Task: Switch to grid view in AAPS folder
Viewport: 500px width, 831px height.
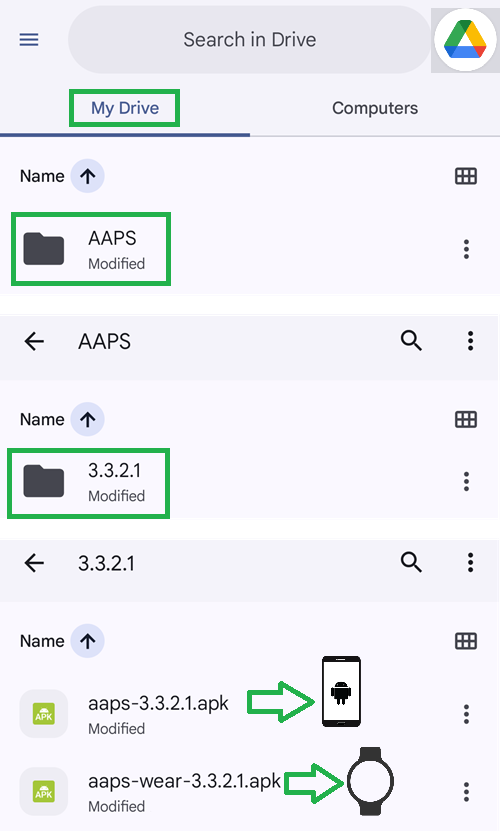Action: tap(466, 420)
